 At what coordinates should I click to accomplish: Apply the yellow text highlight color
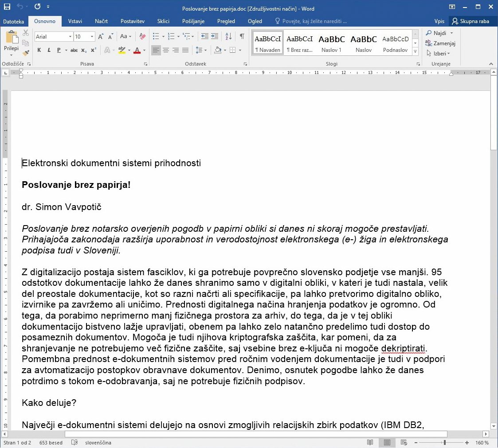pos(122,50)
